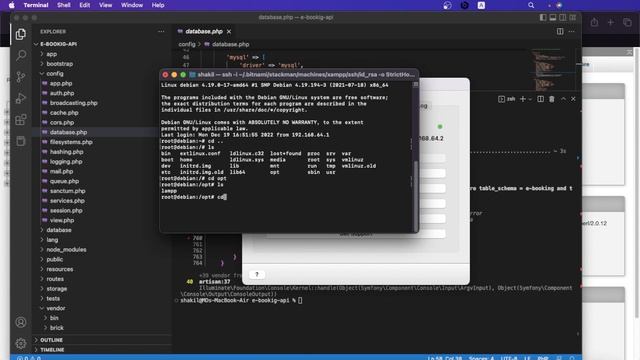
Task: Expand the routes folder
Action: (x=55, y=279)
